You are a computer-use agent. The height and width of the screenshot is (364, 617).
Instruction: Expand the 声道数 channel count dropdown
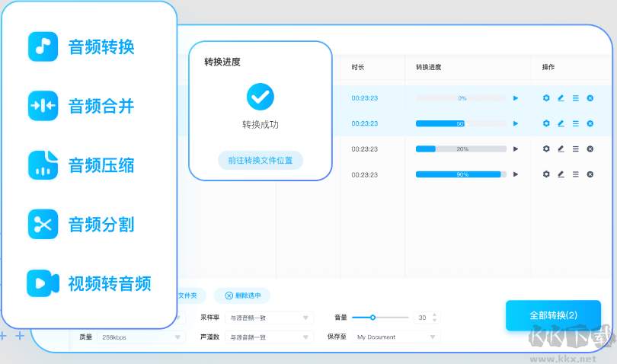tap(270, 337)
